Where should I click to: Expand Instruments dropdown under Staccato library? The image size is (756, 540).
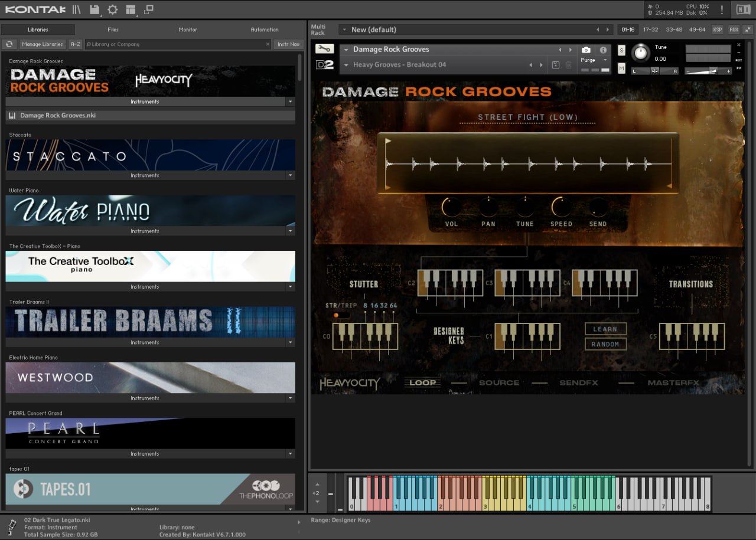(x=289, y=175)
